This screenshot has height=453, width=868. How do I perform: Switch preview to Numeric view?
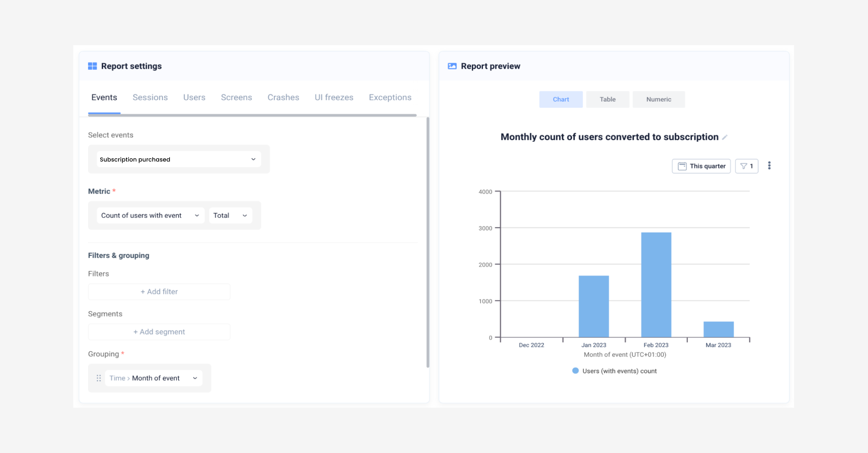point(659,99)
